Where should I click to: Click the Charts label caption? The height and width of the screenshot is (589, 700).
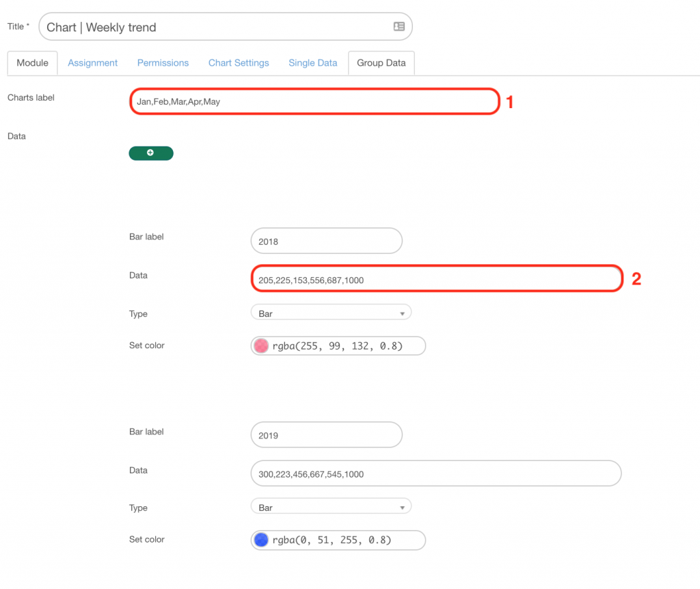click(31, 97)
